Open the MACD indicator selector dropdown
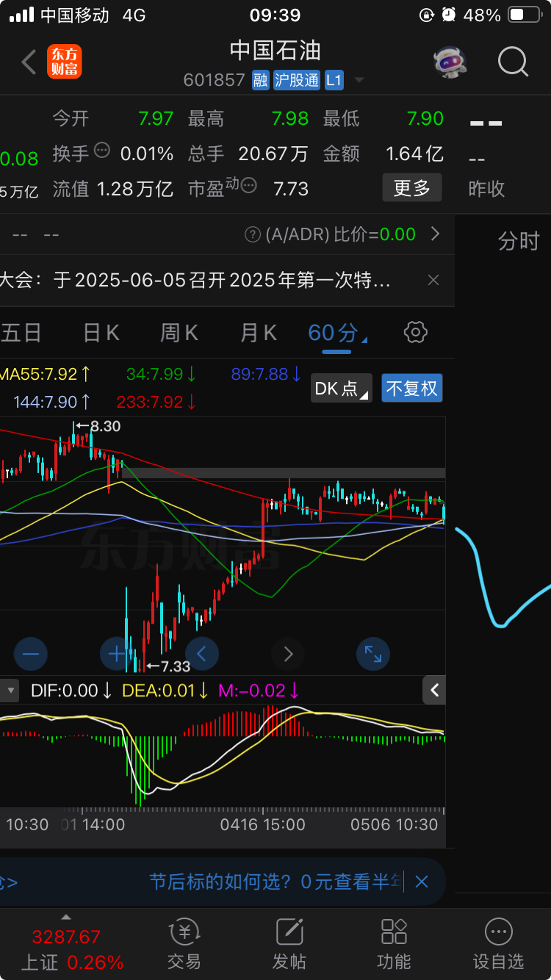Viewport: 551px width, 980px height. click(10, 691)
